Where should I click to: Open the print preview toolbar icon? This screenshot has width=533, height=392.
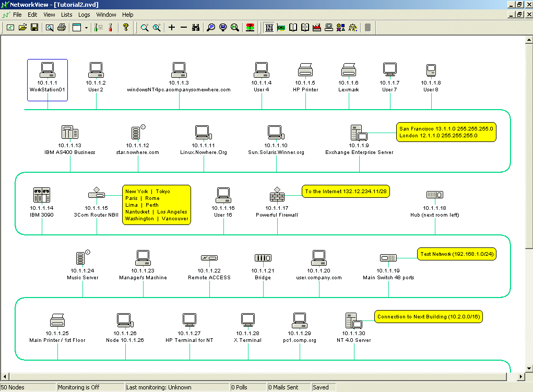click(50, 28)
